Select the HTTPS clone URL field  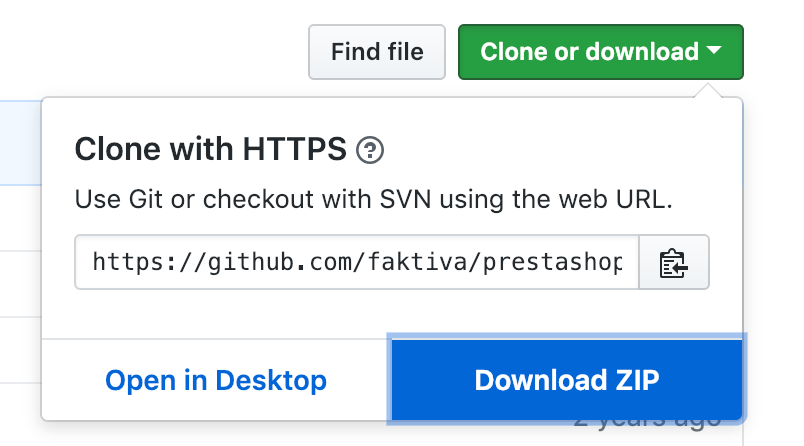tap(357, 262)
